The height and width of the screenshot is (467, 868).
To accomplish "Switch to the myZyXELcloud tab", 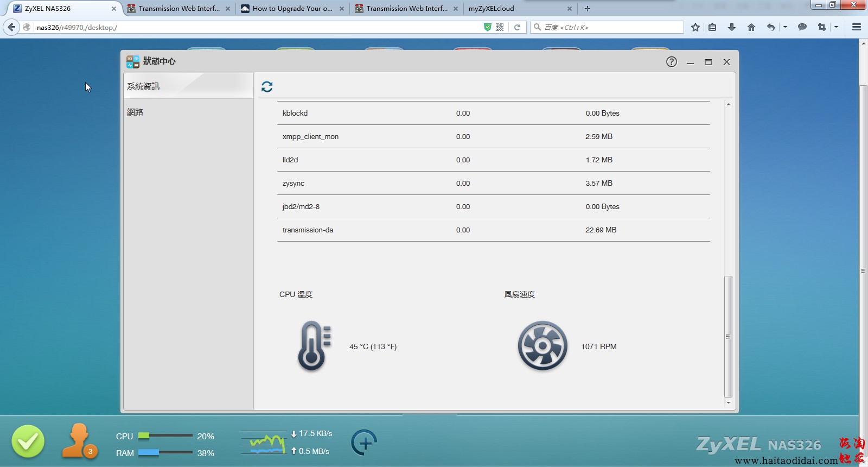I will (514, 9).
